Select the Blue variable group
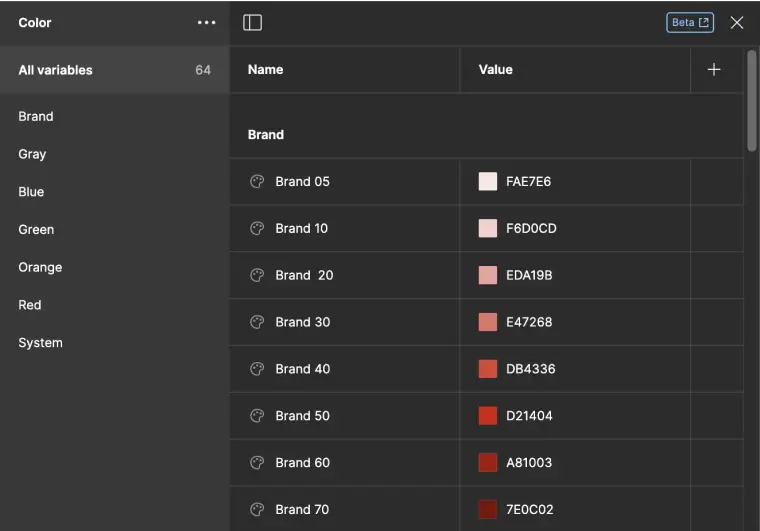760x531 pixels. (x=31, y=192)
